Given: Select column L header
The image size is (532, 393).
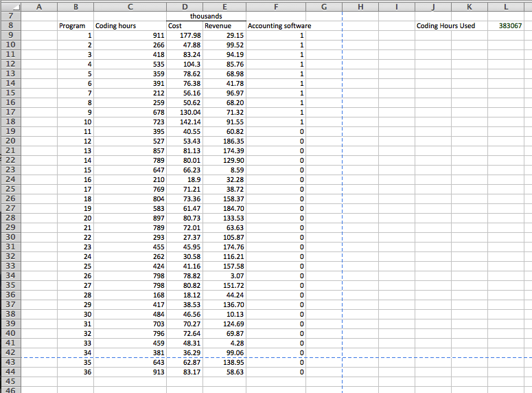Looking at the screenshot, I should 506,6.
